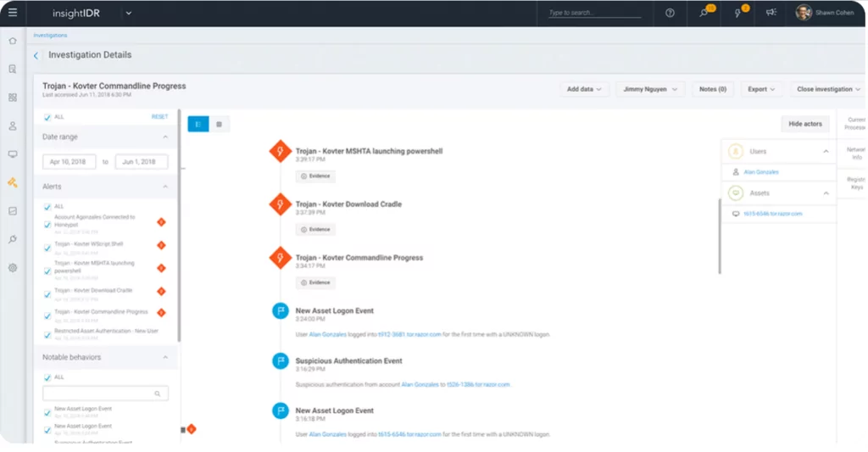The width and height of the screenshot is (868, 452).
Task: Open Evidence for Kovter Commandline Progress
Action: (315, 282)
